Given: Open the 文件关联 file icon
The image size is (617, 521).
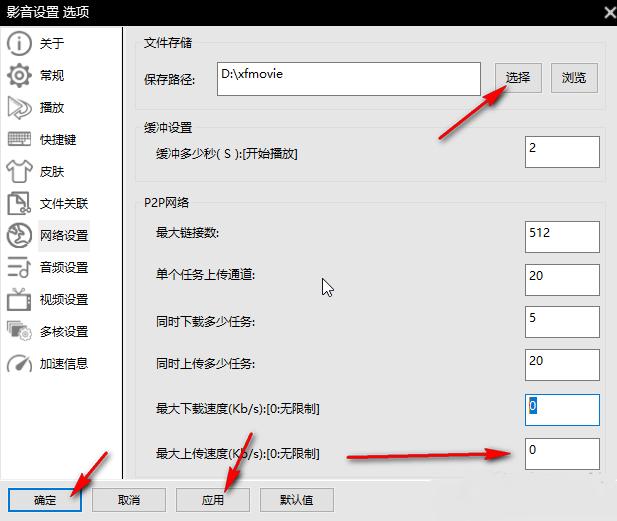Looking at the screenshot, I should click(19, 204).
